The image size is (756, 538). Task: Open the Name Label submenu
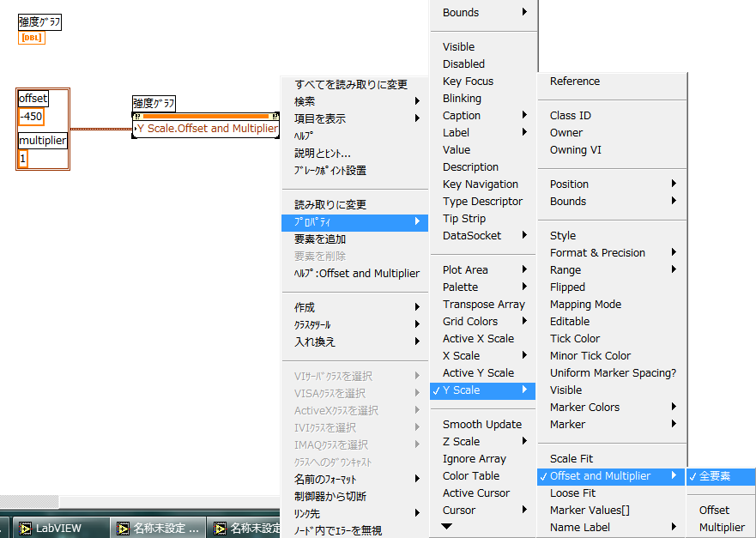611,528
